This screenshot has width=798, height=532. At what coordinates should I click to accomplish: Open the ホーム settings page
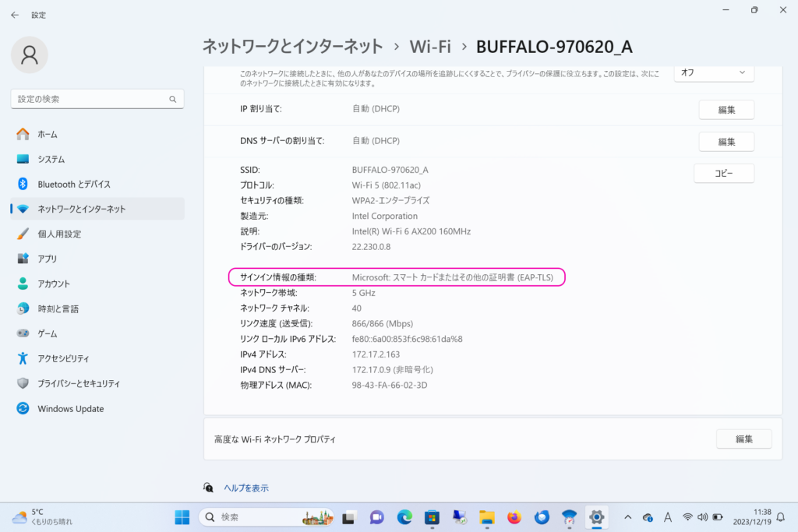click(x=97, y=134)
